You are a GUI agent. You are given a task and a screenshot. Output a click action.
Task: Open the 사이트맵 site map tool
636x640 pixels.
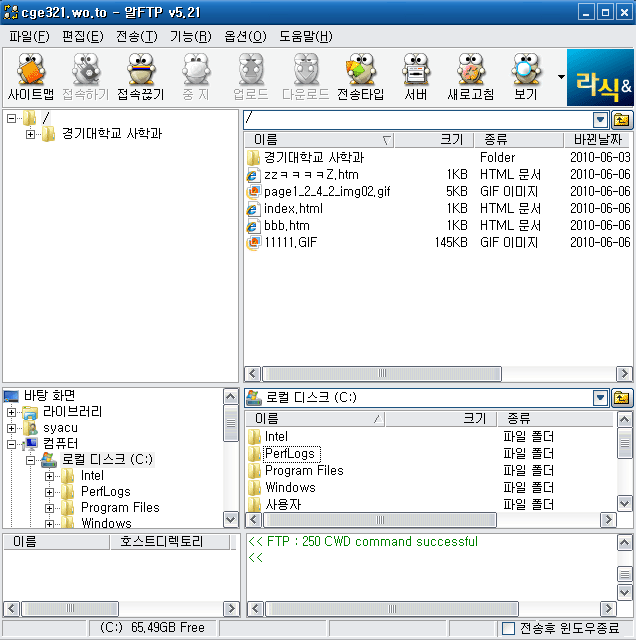(x=31, y=78)
